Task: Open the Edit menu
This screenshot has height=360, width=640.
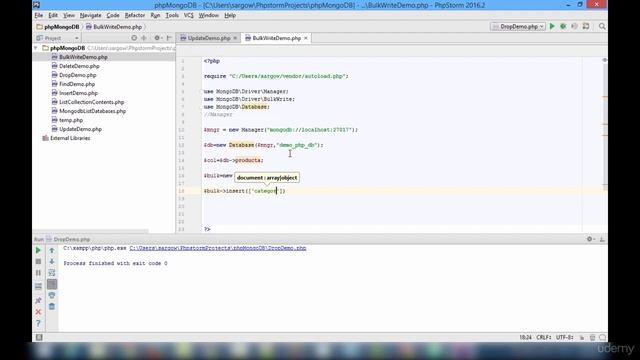Action: click(x=53, y=16)
